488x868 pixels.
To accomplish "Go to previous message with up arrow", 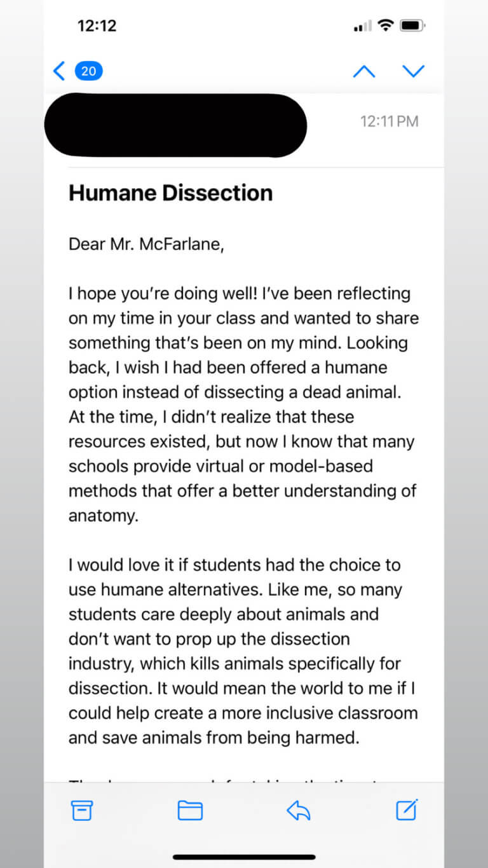I will click(363, 71).
